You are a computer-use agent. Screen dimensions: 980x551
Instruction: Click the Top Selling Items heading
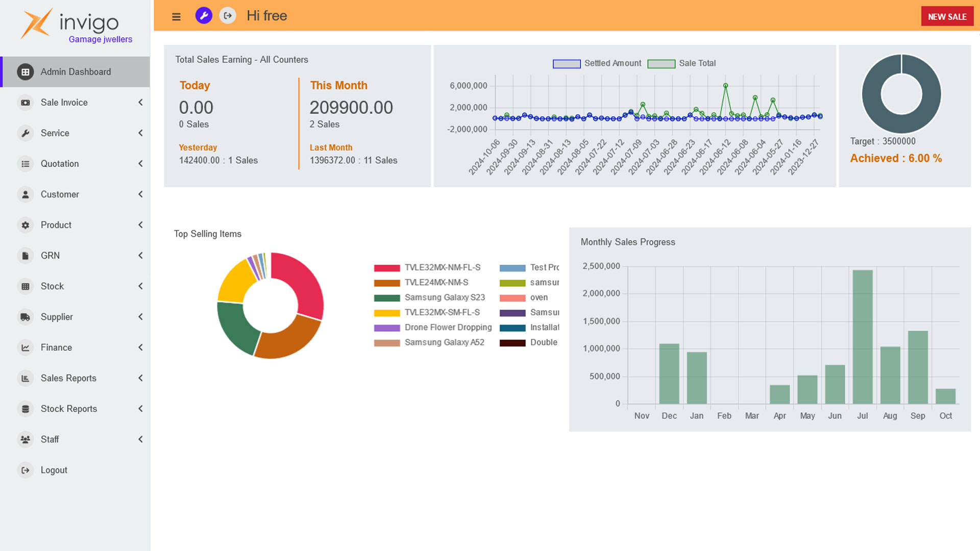[x=208, y=234]
